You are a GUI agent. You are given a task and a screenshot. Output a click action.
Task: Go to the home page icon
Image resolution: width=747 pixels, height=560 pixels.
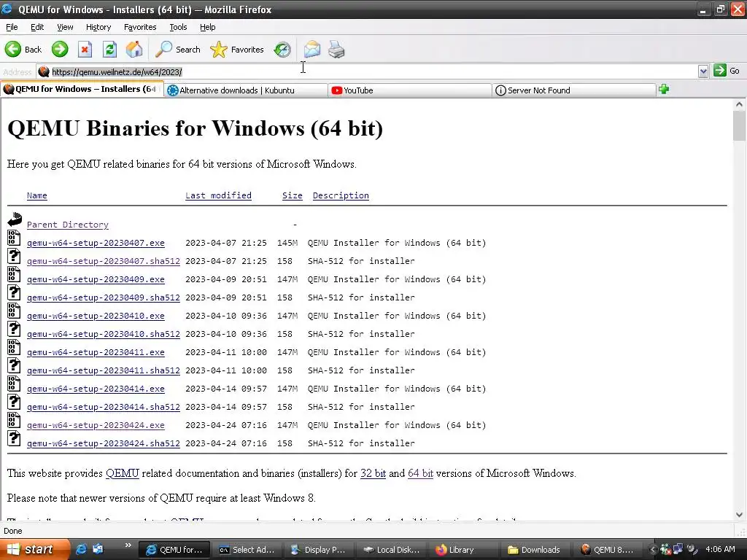click(134, 49)
